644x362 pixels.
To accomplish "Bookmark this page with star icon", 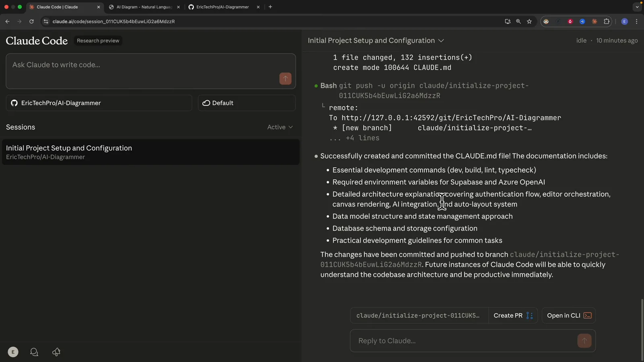I will click(x=529, y=21).
